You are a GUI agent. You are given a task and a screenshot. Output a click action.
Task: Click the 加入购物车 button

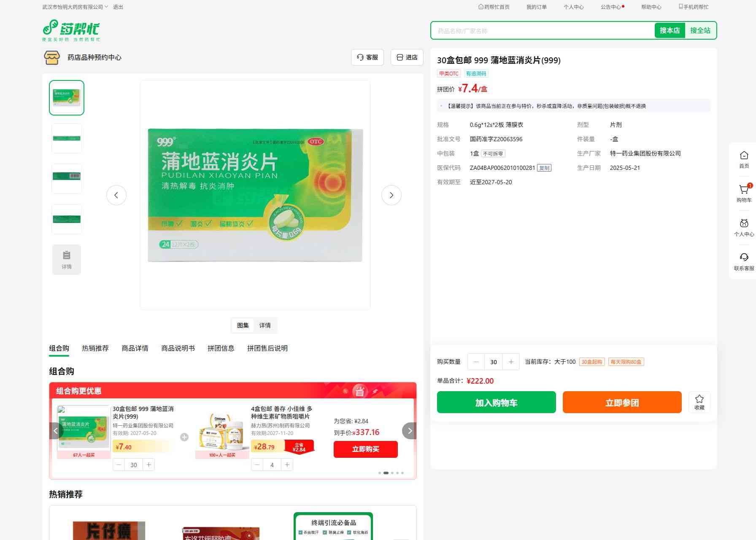tap(496, 403)
